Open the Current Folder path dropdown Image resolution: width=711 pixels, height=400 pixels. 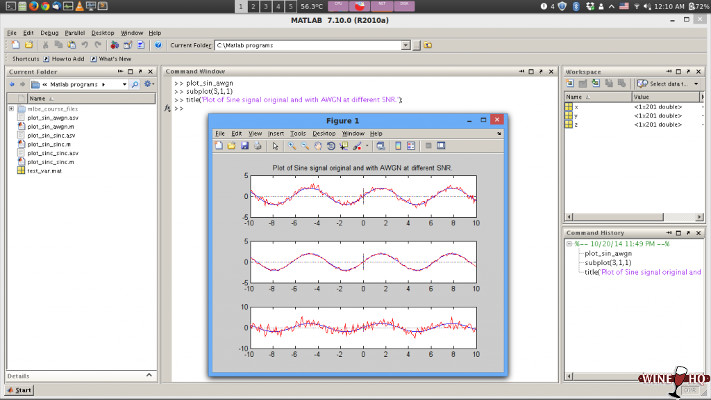[x=406, y=45]
